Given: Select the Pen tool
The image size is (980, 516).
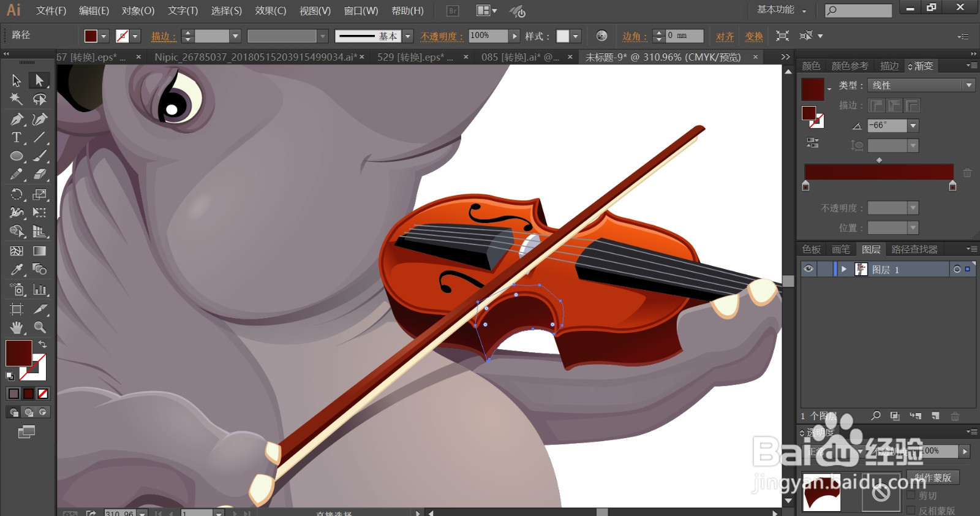Looking at the screenshot, I should [17, 119].
